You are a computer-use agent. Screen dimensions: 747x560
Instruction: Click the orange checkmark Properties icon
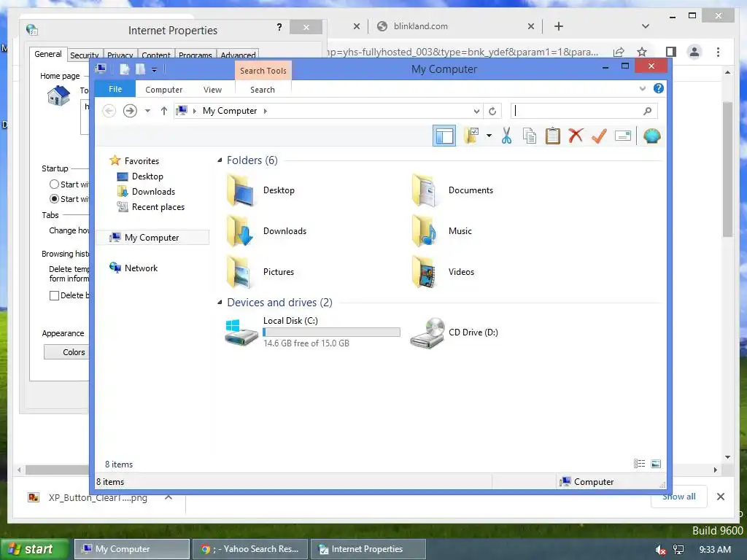pyautogui.click(x=599, y=136)
